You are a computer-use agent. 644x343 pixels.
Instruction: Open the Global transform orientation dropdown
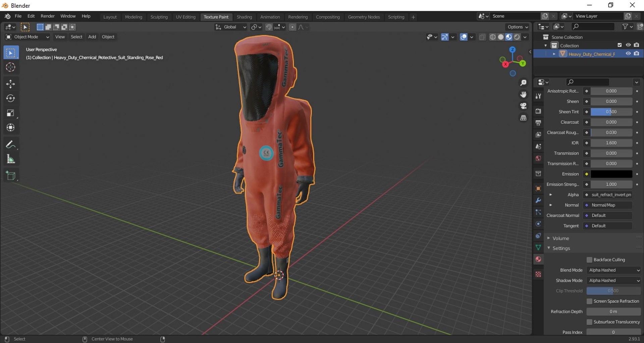(231, 27)
